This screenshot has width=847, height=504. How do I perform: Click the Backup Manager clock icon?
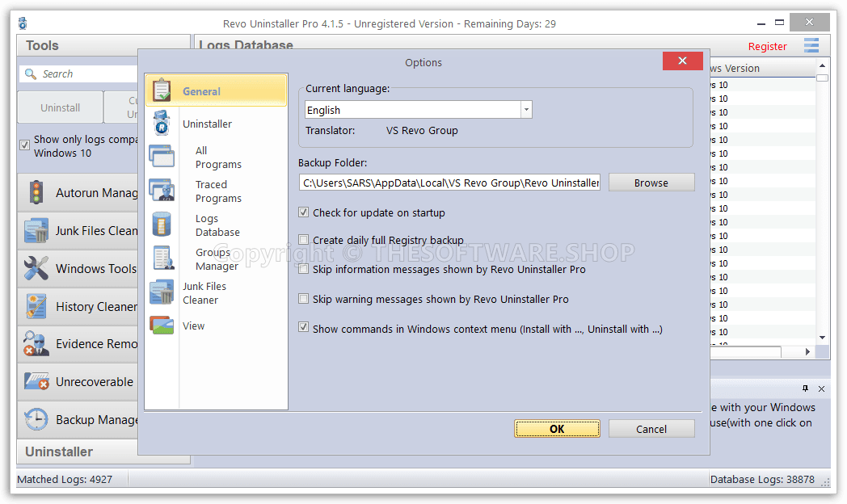click(36, 419)
